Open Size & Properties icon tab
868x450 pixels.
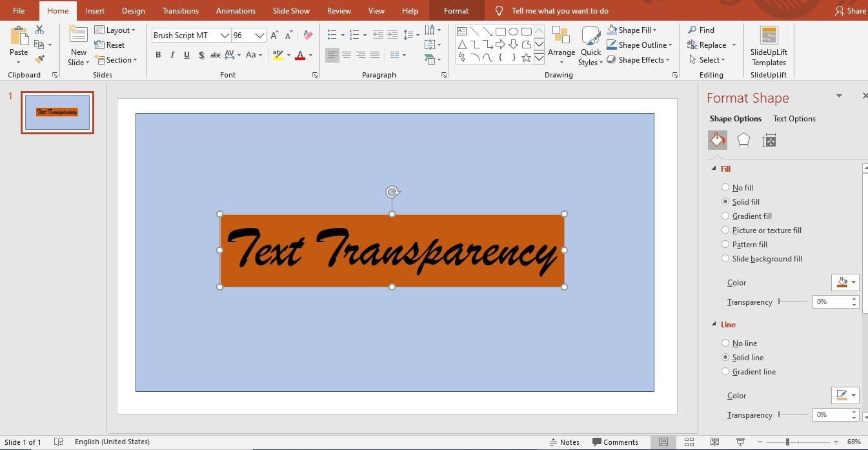[769, 140]
